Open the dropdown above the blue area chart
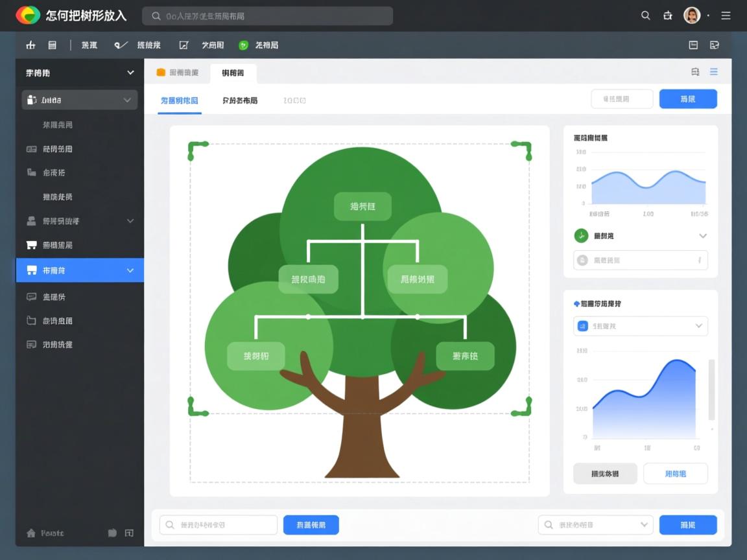 coord(640,326)
